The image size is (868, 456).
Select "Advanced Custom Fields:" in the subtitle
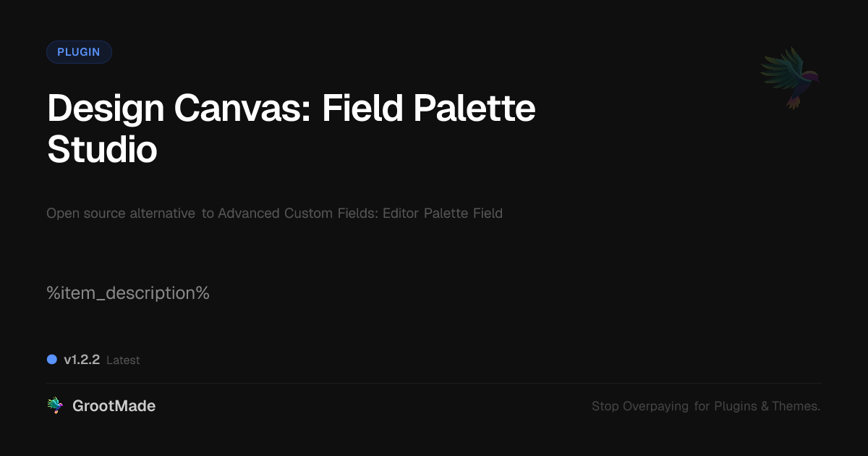294,214
